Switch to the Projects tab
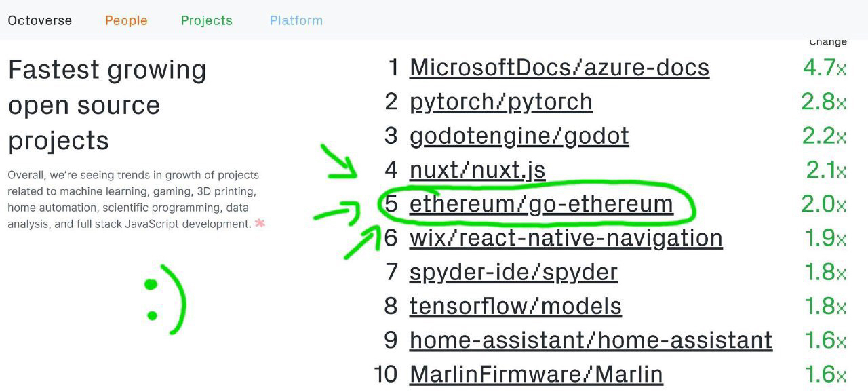This screenshot has width=868, height=392. [207, 20]
